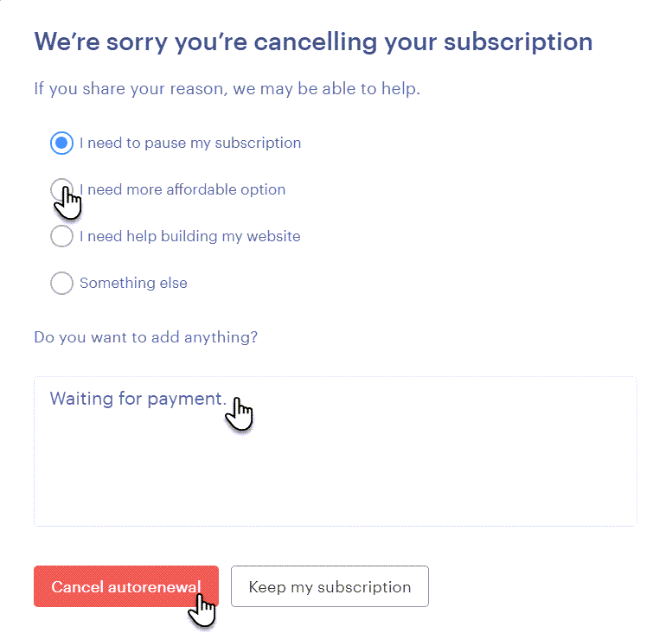Click the 'I need help building my website' label
Viewport: 672px width, 633px height.
tap(190, 236)
